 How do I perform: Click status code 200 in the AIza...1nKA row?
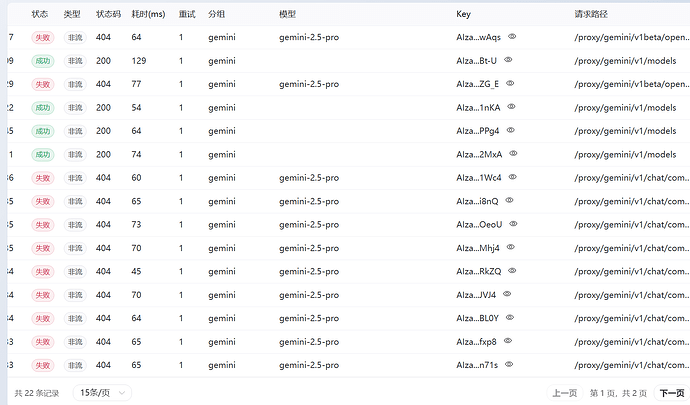[103, 108]
